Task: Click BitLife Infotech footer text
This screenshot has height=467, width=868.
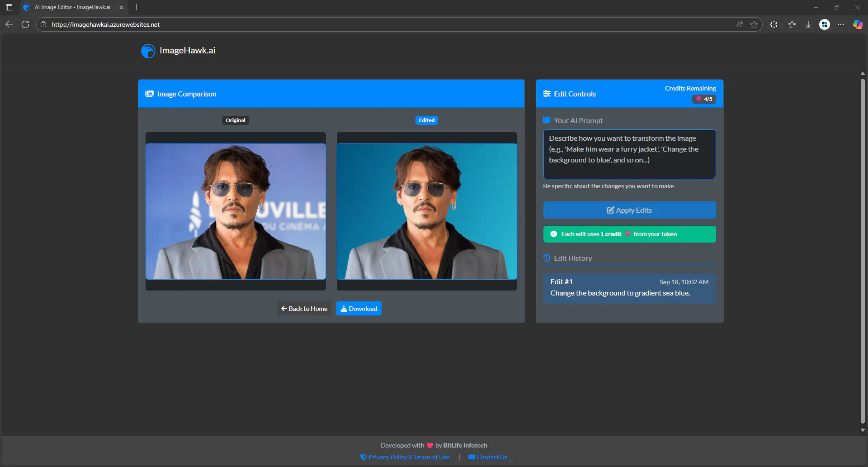Action: pos(465,445)
